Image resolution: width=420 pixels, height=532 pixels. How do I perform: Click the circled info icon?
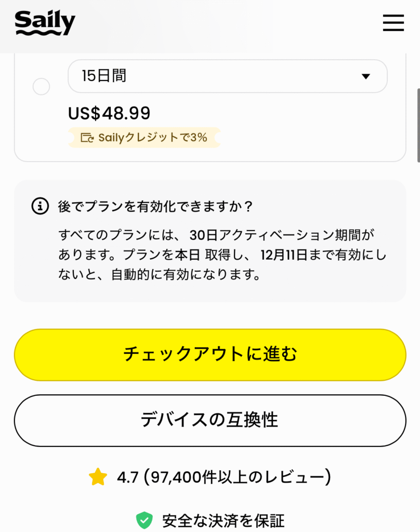click(40, 206)
